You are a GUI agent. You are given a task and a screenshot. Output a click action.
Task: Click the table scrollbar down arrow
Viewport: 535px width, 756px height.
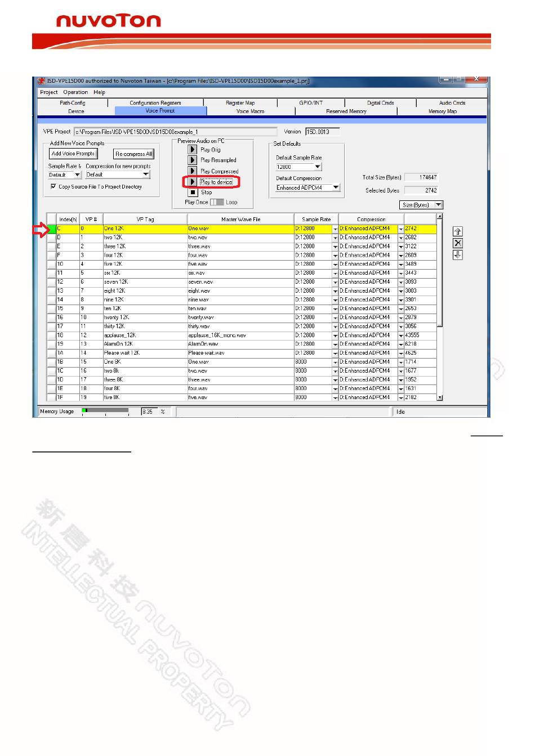440,397
